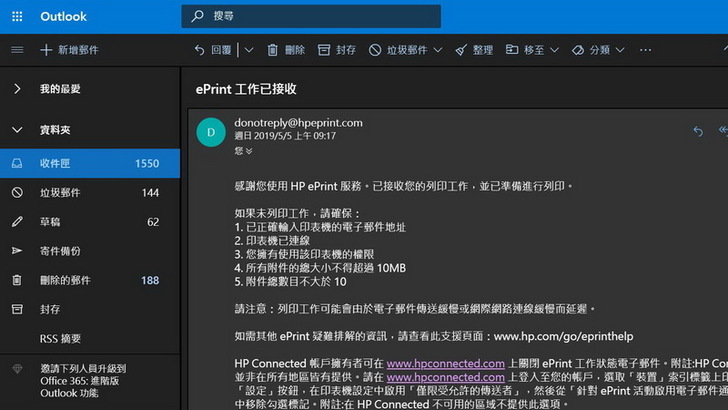Image resolution: width=728 pixels, height=410 pixels.
Task: Expand the reply options dropdown arrow
Action: pyautogui.click(x=248, y=50)
